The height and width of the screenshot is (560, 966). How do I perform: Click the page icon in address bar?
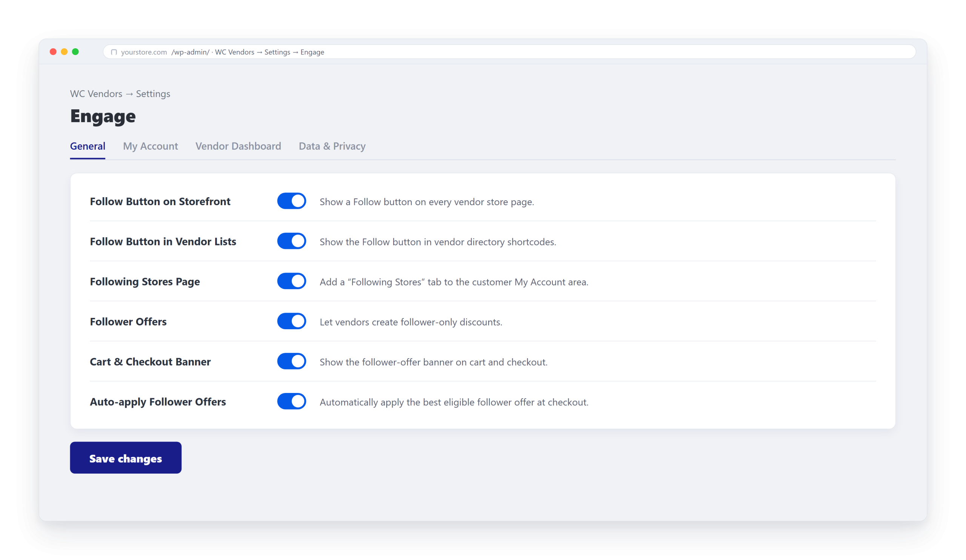tap(114, 52)
